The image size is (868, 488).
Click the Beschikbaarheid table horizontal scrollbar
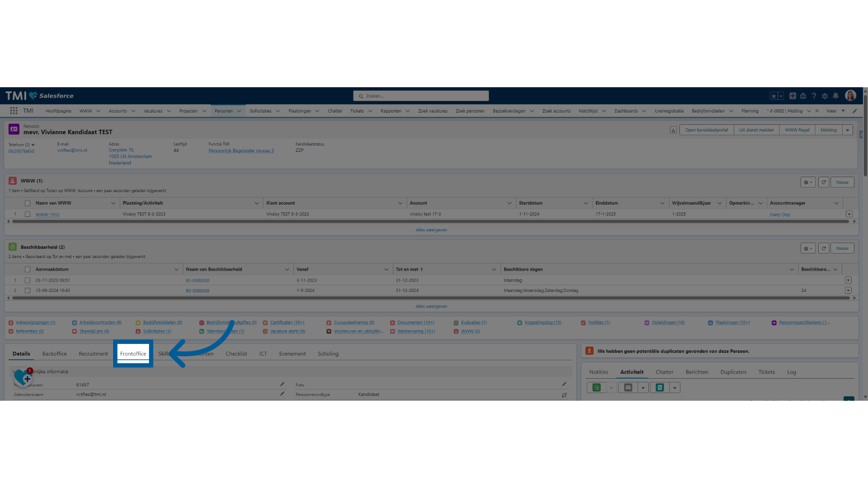[x=431, y=298]
